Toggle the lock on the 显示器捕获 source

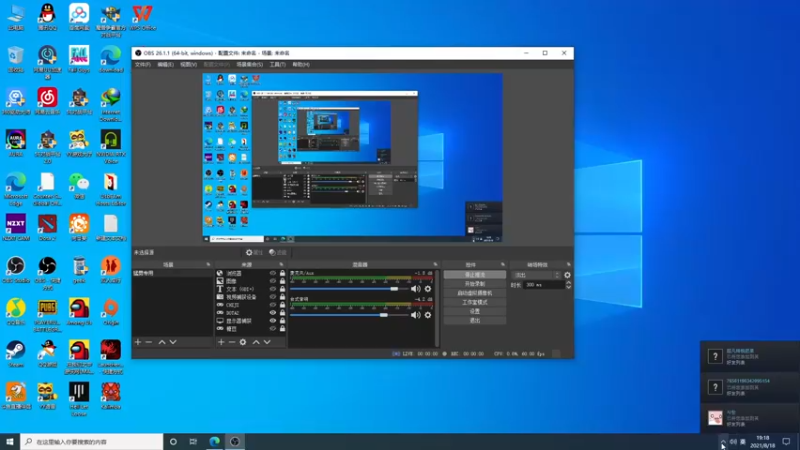(x=282, y=321)
